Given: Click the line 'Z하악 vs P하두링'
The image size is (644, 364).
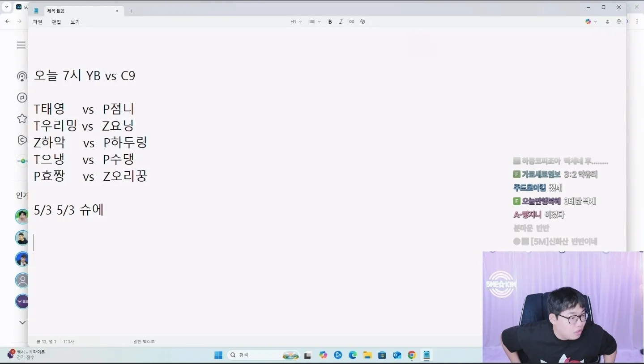Looking at the screenshot, I should (x=90, y=142).
